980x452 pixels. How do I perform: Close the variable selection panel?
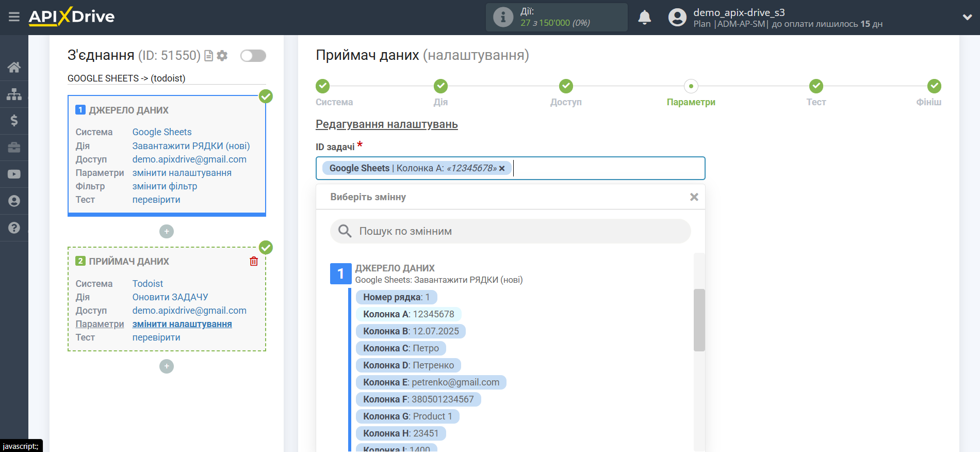pyautogui.click(x=694, y=197)
